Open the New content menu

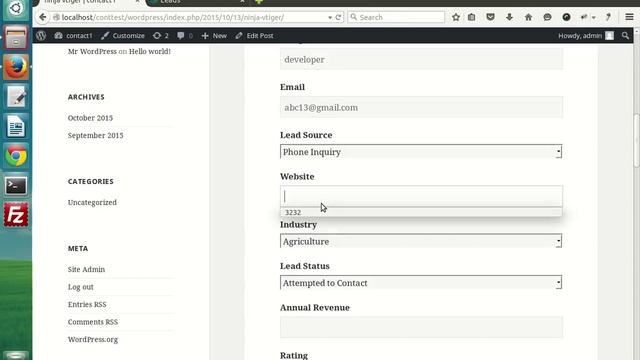pyautogui.click(x=214, y=36)
